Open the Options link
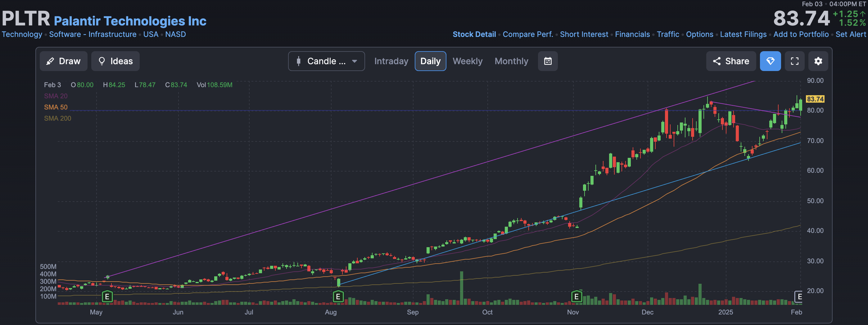The height and width of the screenshot is (325, 868). pos(699,34)
